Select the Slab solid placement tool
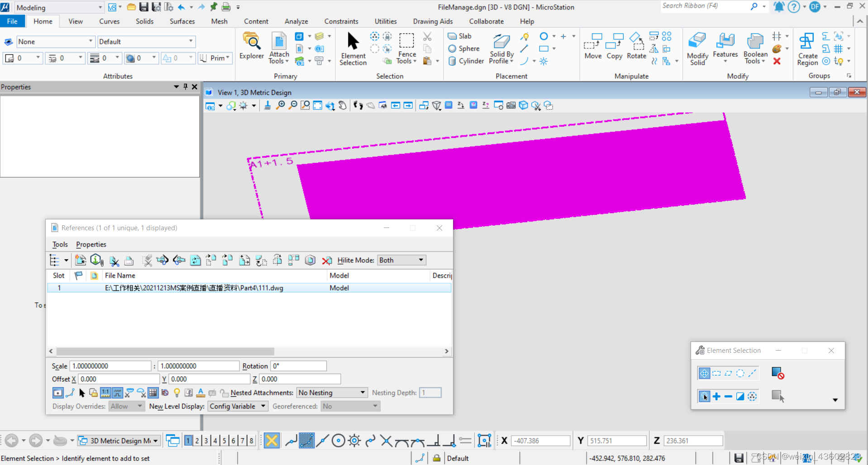This screenshot has width=868, height=465. coord(460,36)
